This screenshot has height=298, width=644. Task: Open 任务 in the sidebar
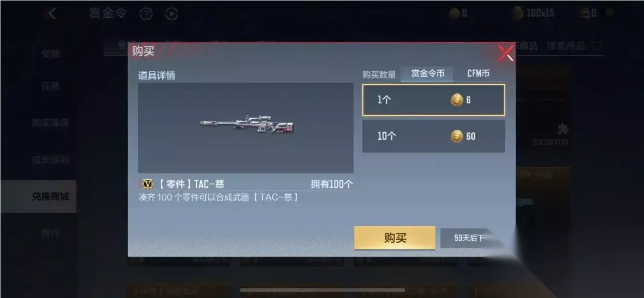pyautogui.click(x=50, y=86)
